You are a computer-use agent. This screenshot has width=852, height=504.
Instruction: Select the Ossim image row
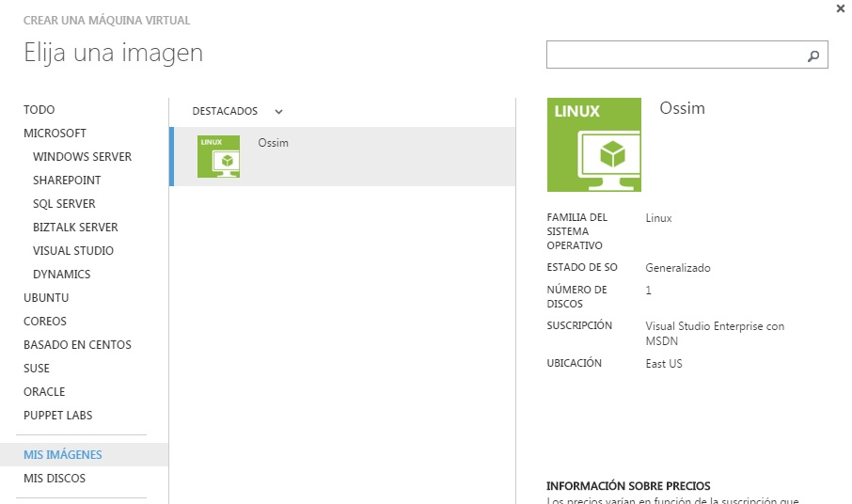[376, 156]
